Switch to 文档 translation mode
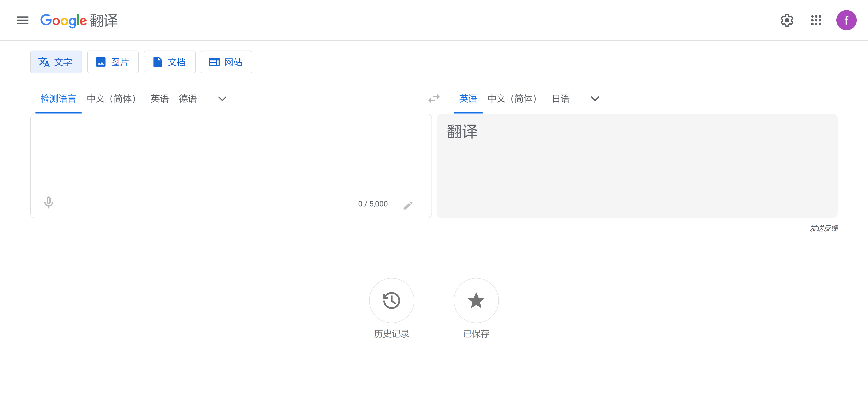The height and width of the screenshot is (417, 868). 169,62
